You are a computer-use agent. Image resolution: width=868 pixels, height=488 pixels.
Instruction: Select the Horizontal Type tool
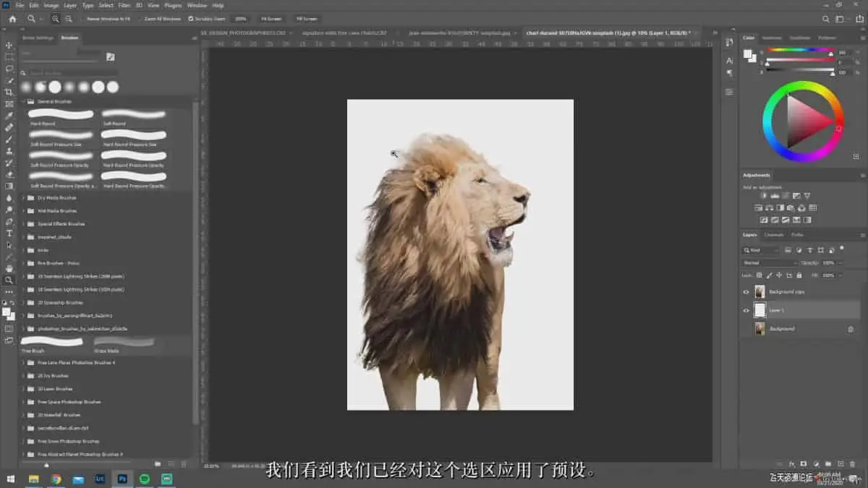point(9,233)
